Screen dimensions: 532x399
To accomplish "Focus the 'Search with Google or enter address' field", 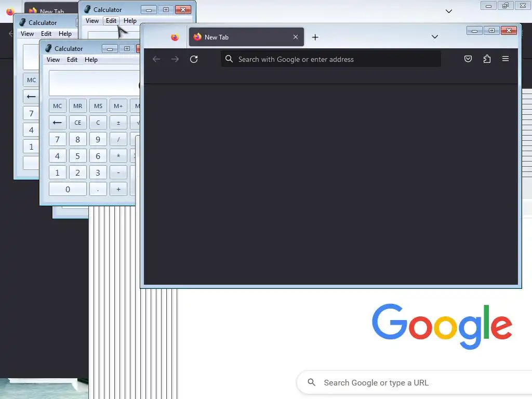I will pyautogui.click(x=331, y=59).
